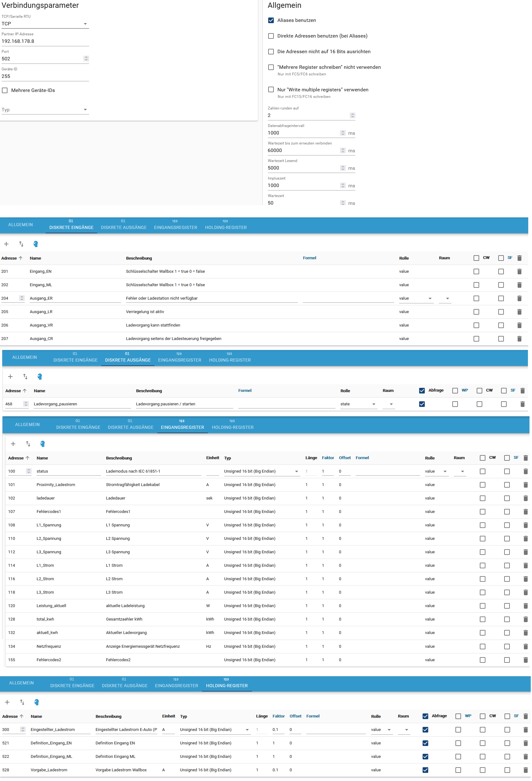Delete the Ausgang_CR row
This screenshot has height=781, width=532.
519,339
